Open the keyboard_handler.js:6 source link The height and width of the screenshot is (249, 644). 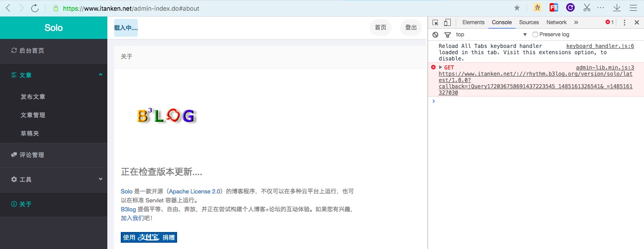click(600, 46)
